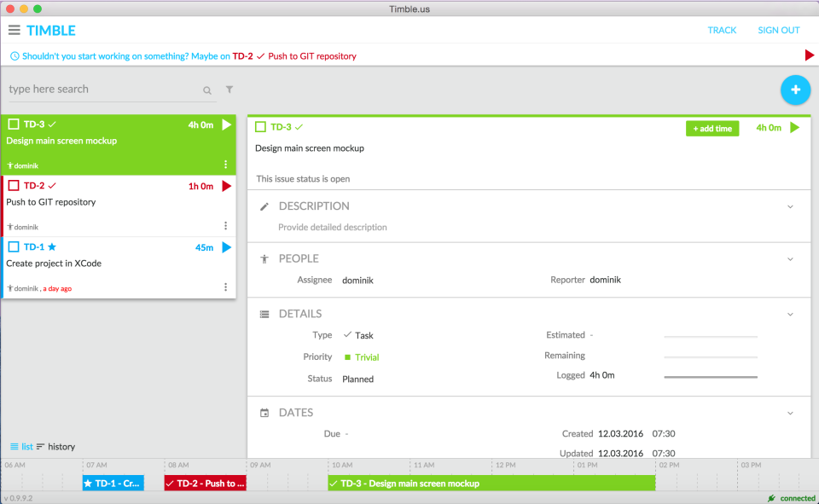Click Push to GIT repository banner link
This screenshot has height=504, width=819.
pos(312,56)
